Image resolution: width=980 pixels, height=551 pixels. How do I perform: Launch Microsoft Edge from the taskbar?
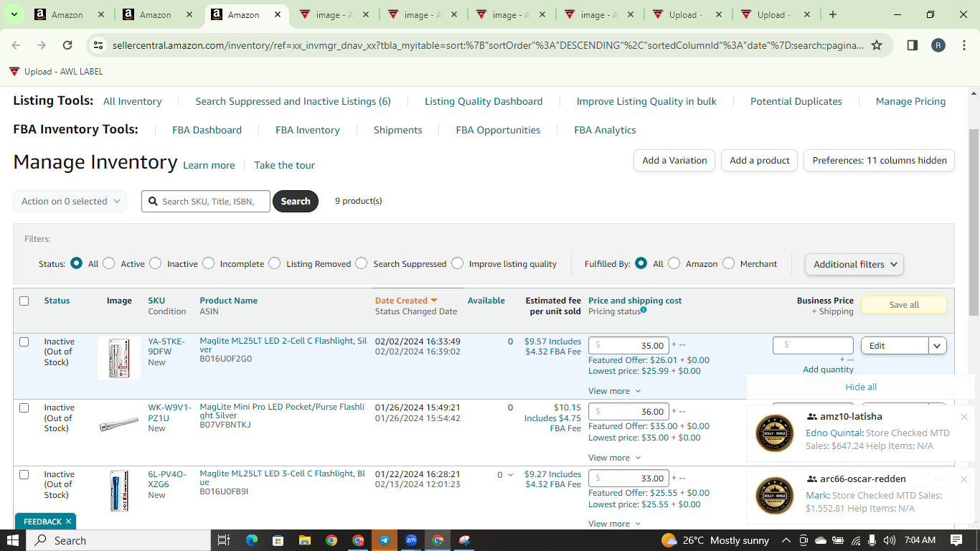(x=252, y=540)
